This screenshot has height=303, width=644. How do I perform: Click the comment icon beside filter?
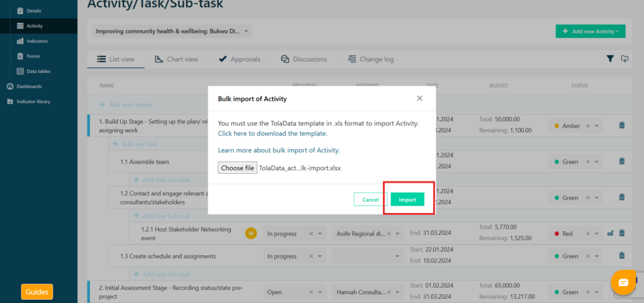pyautogui.click(x=625, y=59)
